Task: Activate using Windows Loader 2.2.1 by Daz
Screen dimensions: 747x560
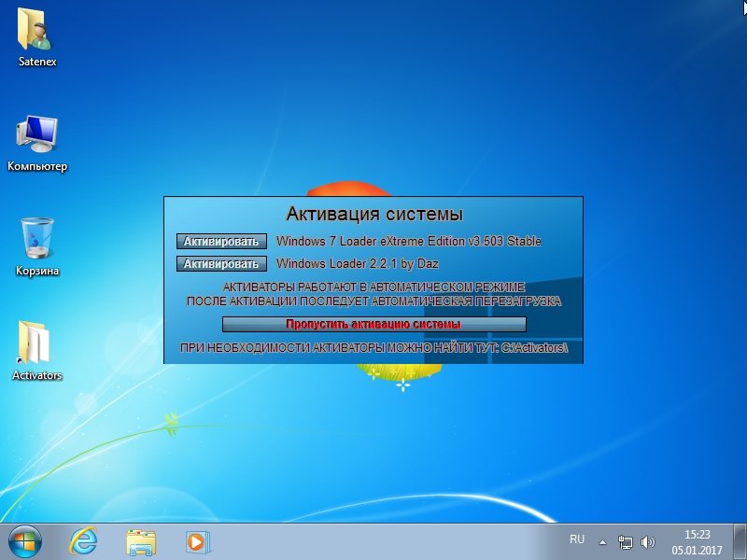Action: 221,264
